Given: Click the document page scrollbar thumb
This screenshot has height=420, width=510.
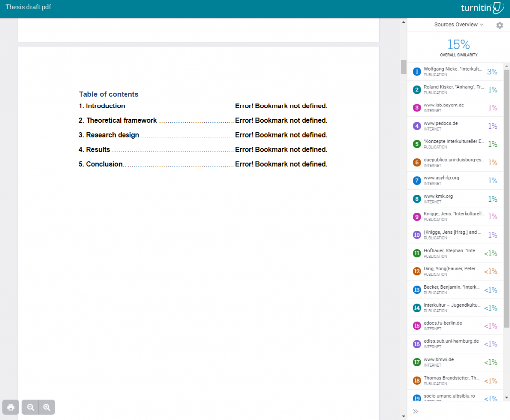Looking at the screenshot, I should click(x=403, y=67).
